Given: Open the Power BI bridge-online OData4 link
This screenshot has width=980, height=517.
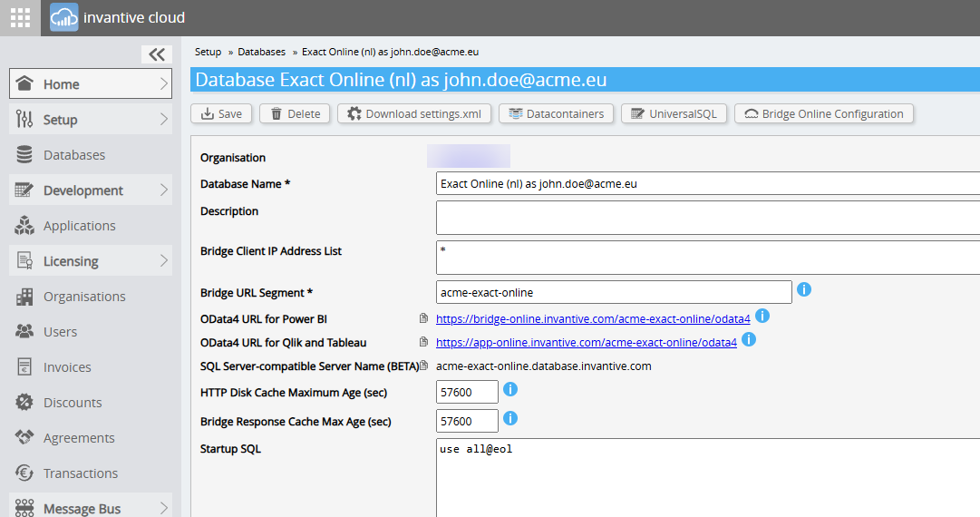Looking at the screenshot, I should tap(593, 319).
